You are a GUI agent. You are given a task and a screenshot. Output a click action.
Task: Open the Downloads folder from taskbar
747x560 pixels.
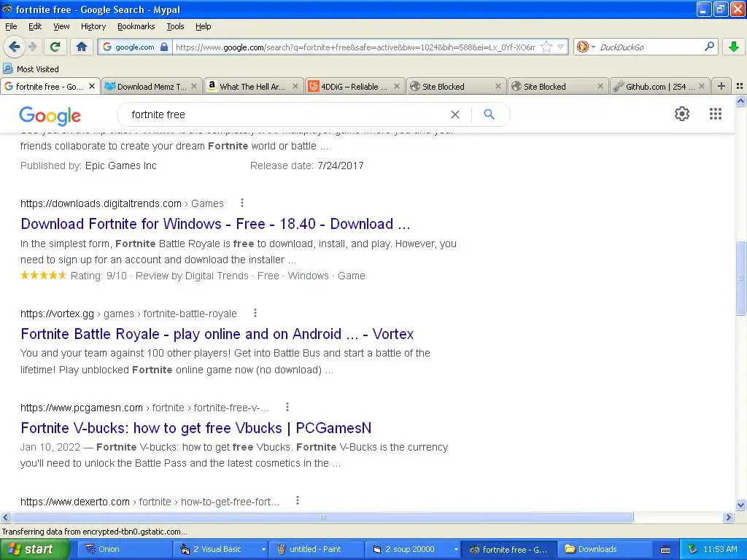605,549
